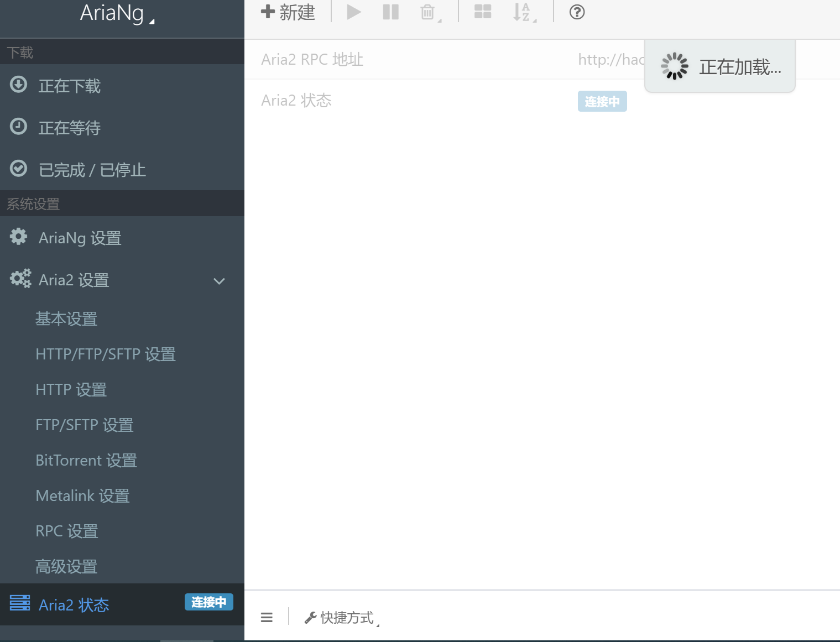Click the clock icon for waiting tasks
The width and height of the screenshot is (840, 642).
(x=19, y=127)
